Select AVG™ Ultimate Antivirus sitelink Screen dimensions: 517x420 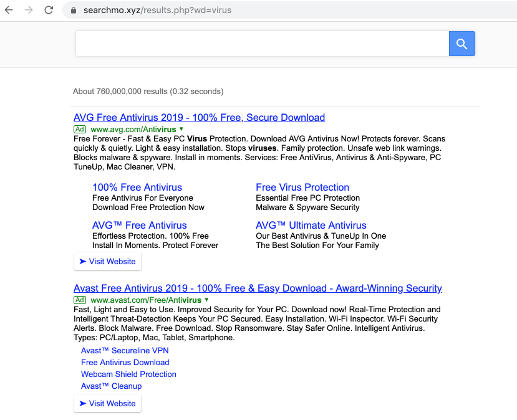[311, 226]
